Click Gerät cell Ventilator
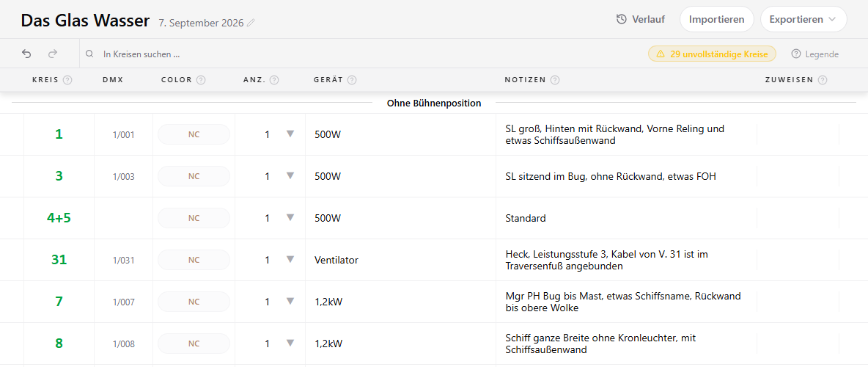This screenshot has width=868, height=367. 400,260
